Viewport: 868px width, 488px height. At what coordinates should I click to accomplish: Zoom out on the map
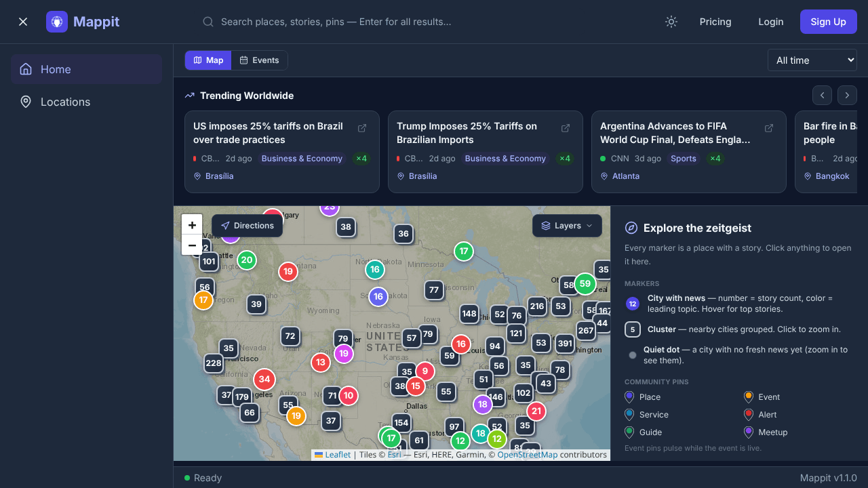tap(192, 245)
